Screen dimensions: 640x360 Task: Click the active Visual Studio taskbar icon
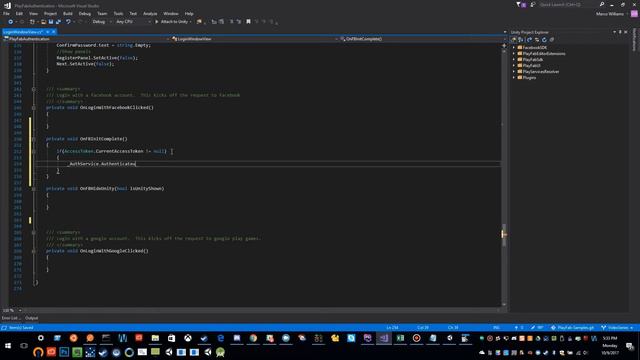[384, 338]
